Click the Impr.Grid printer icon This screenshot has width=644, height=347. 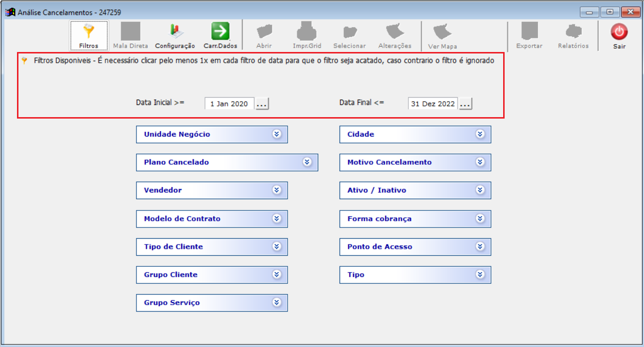click(x=307, y=32)
